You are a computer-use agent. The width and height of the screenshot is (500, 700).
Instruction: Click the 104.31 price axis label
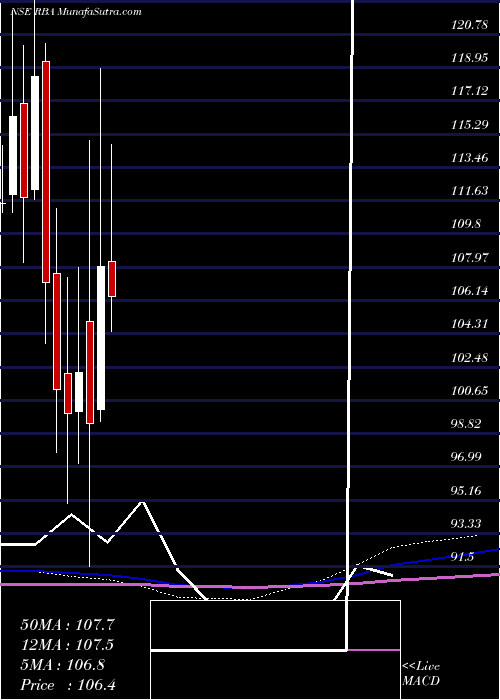click(x=470, y=324)
